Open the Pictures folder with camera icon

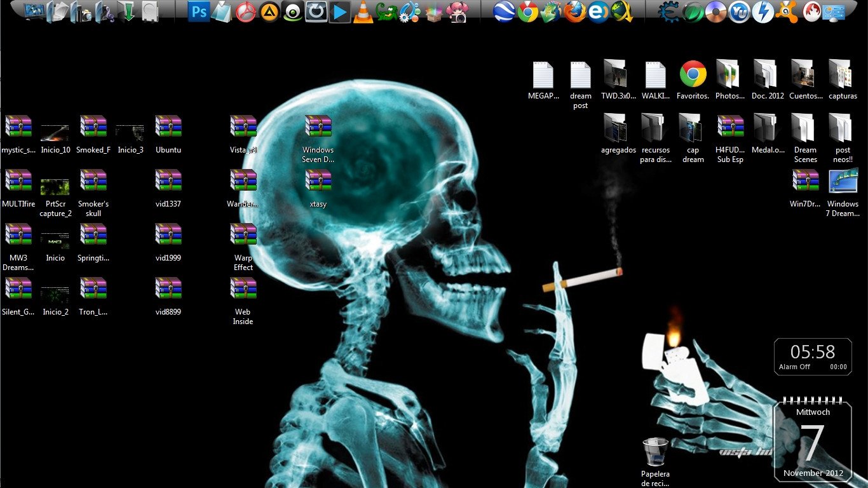tap(81, 11)
